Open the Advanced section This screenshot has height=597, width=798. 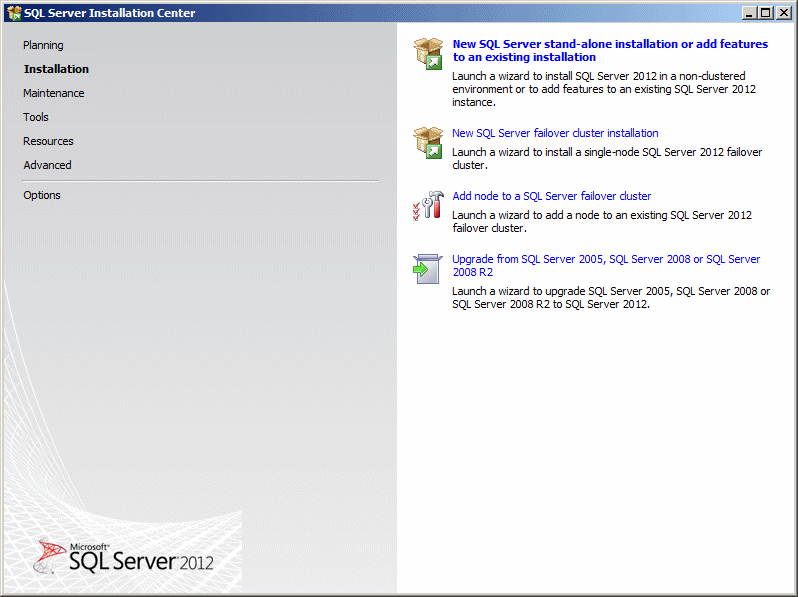(47, 165)
